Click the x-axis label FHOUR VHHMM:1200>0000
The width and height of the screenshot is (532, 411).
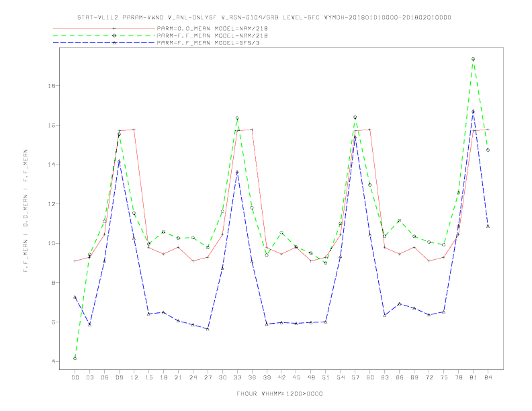[x=279, y=394]
